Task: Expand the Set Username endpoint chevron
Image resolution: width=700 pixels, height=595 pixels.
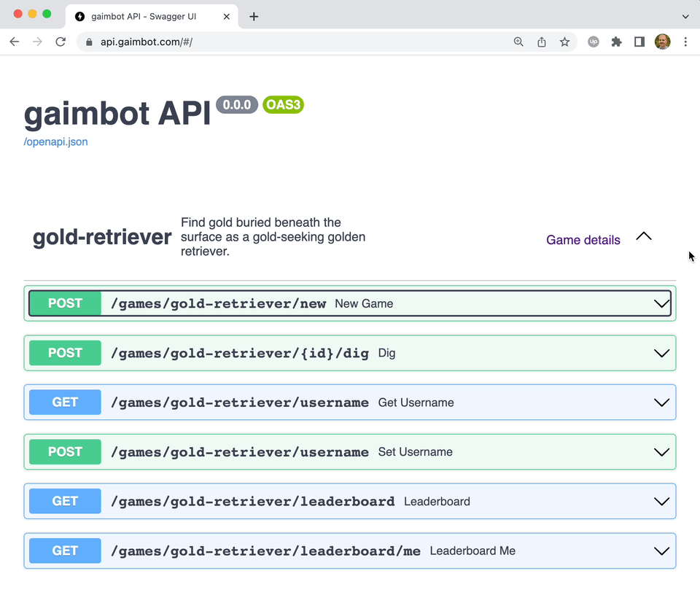Action: 661,452
